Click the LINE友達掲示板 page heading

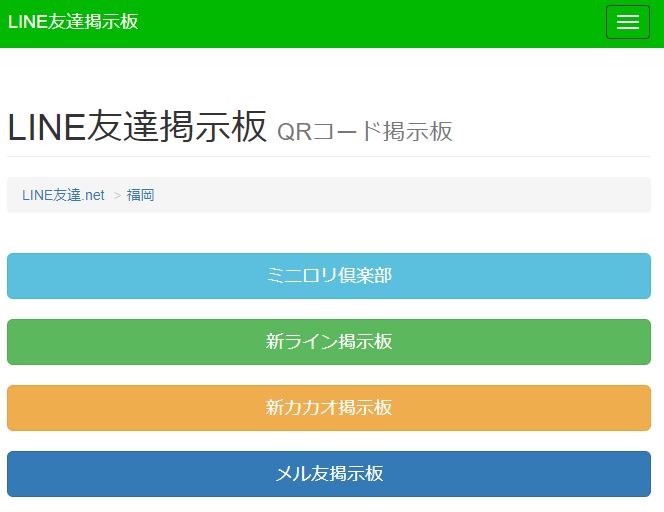137,126
